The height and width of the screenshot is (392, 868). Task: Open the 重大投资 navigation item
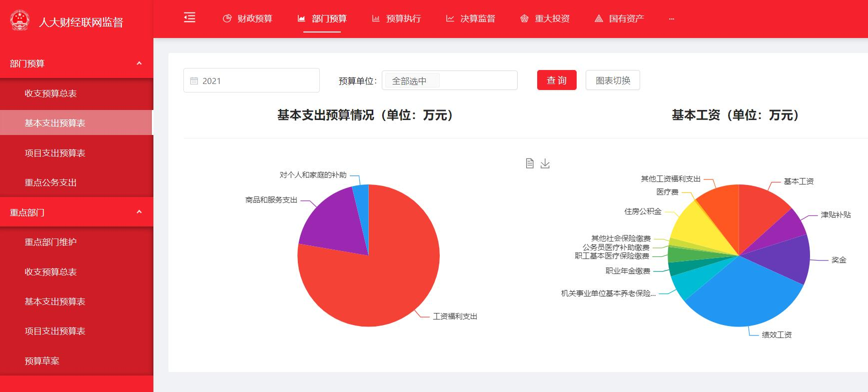point(545,18)
